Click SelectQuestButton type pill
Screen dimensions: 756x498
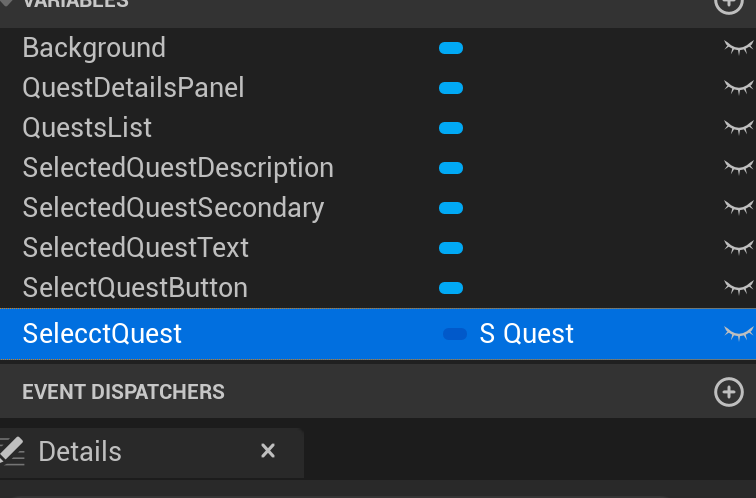pos(451,288)
